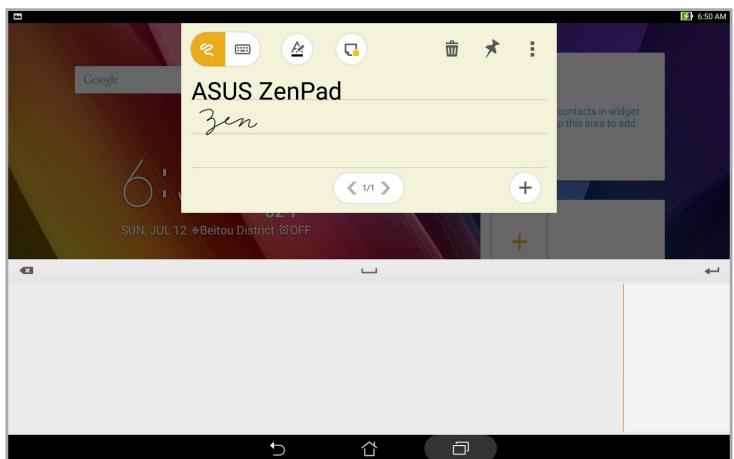Tap the empty third memo line
734x459 pixels.
369,151
